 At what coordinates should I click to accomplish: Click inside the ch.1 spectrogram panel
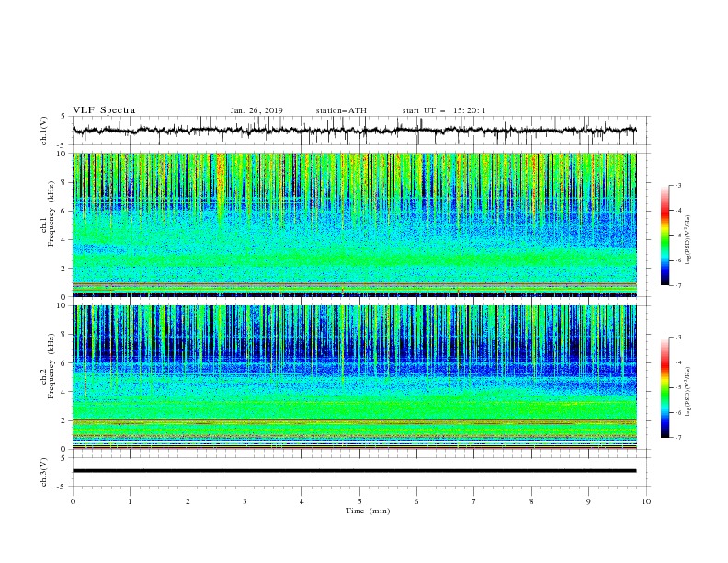(354, 224)
